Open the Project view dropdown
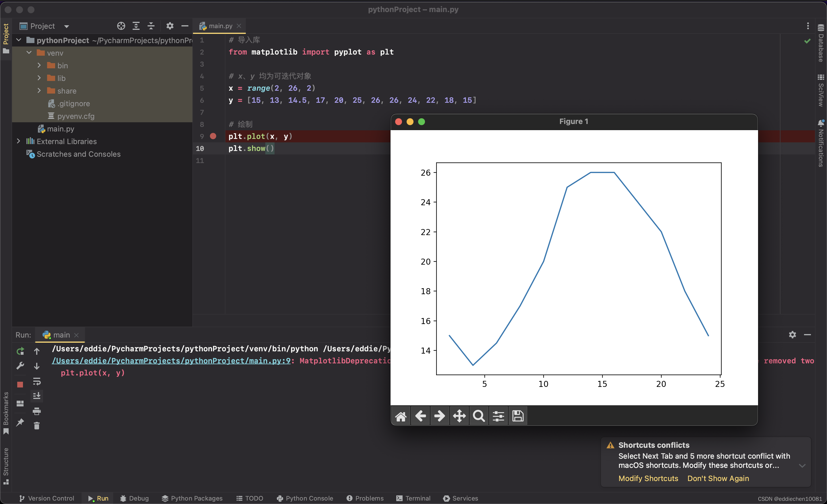Viewport: 827px width, 504px height. click(x=66, y=26)
